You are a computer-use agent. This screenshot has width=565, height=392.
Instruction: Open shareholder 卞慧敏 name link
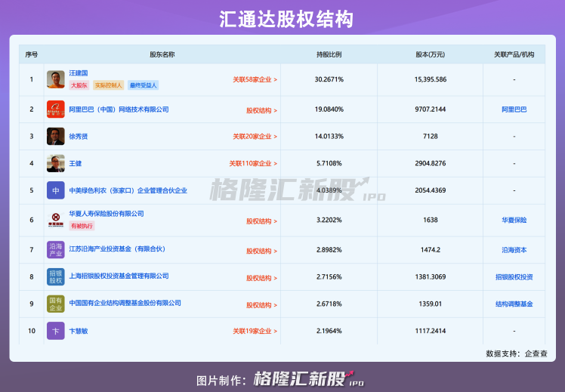[79, 331]
